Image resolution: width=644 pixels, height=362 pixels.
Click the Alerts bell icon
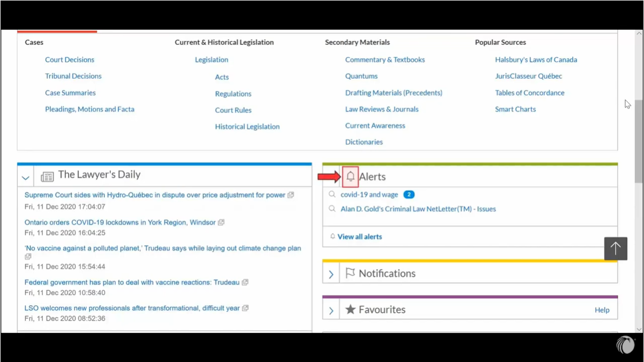click(350, 177)
